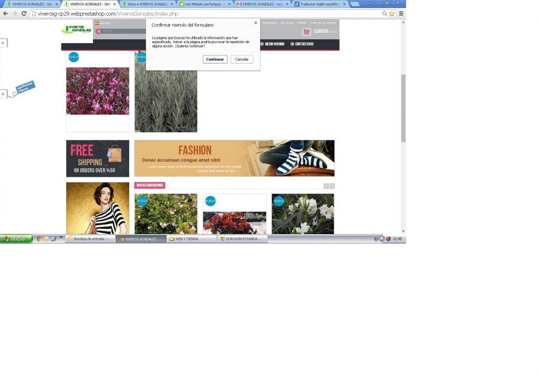Open the CARRITO cart summary
The height and width of the screenshot is (392, 540).
point(325,31)
